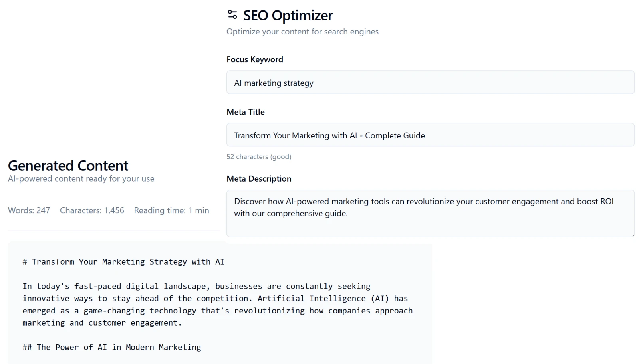641x364 pixels.
Task: Click the 'Words: 247' statistic
Action: (29, 210)
